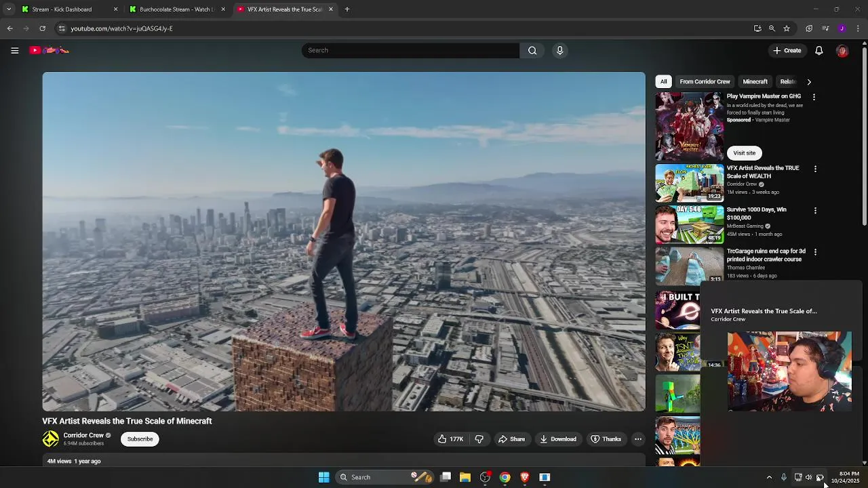Open the Corridor Crew channel name link
The width and height of the screenshot is (868, 488).
[x=83, y=435]
